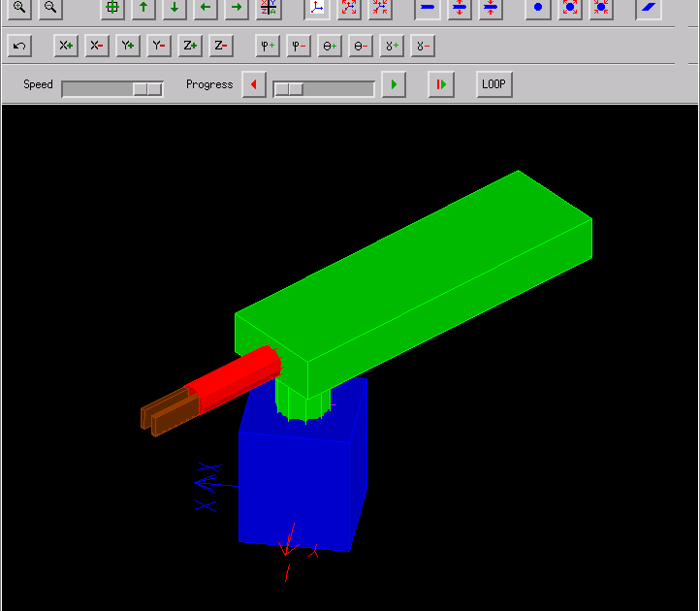The height and width of the screenshot is (611, 700).
Task: Click the brown gripper fingers in the 3D view
Action: coord(170,413)
